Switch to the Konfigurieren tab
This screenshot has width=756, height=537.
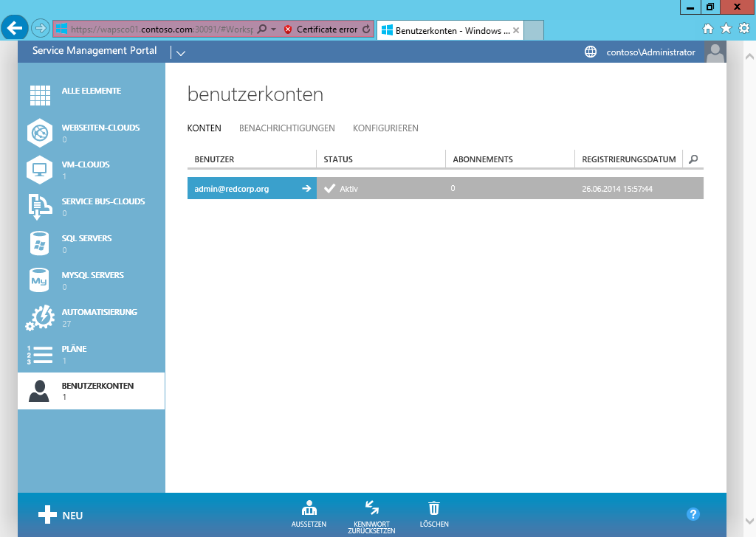tap(385, 128)
